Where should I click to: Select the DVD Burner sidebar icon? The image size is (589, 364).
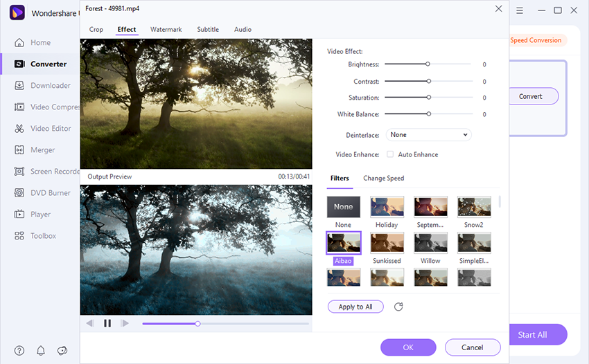(x=19, y=193)
